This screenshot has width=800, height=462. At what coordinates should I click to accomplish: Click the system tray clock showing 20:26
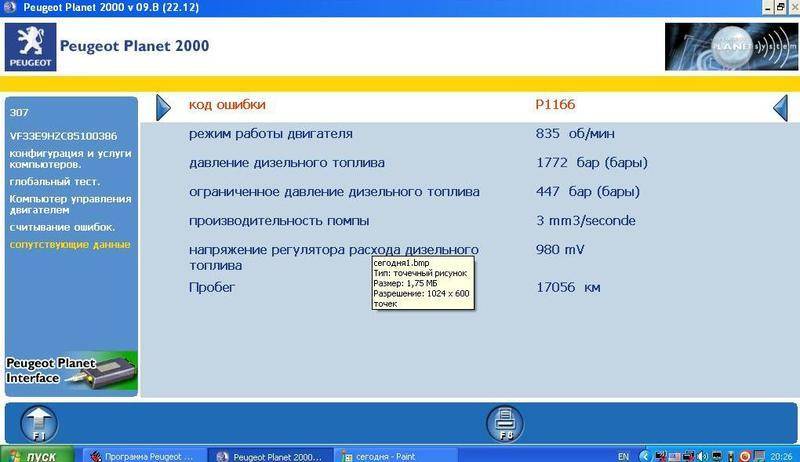776,455
